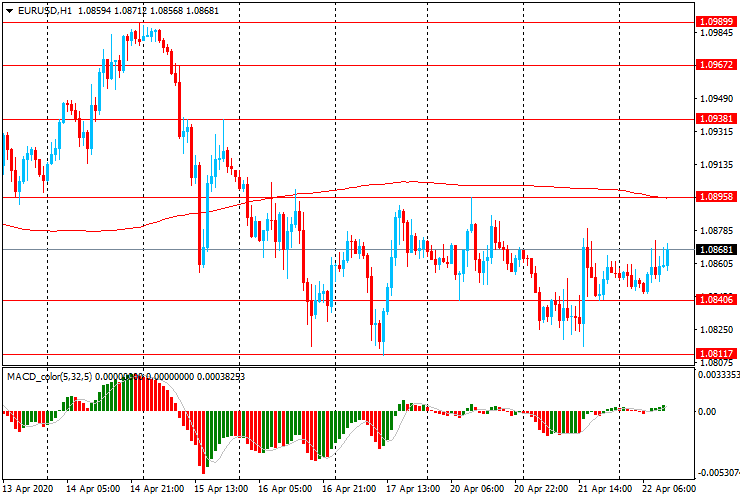Click the MACD 0.003335 upper scale value

coord(719,374)
